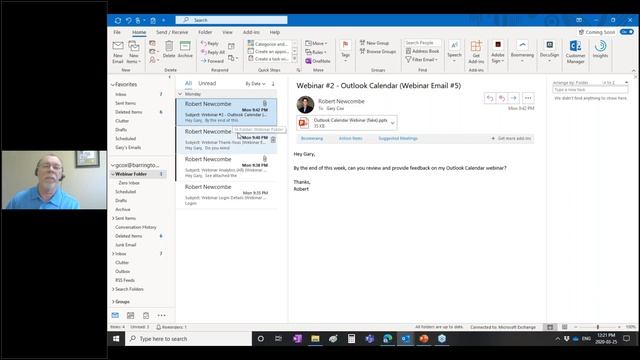
Task: Open Filter Email dropdown
Action: tap(422, 60)
